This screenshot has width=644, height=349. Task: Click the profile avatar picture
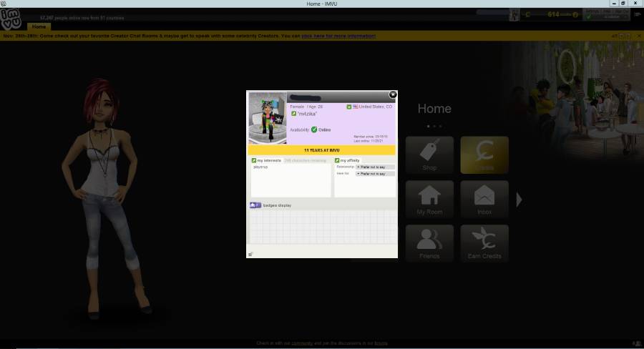(x=268, y=118)
